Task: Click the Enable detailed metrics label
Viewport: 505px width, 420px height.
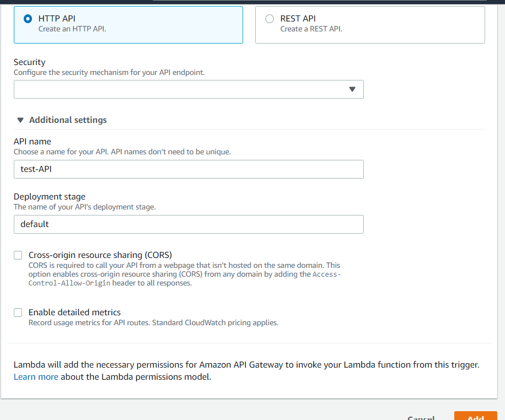Action: click(75, 313)
